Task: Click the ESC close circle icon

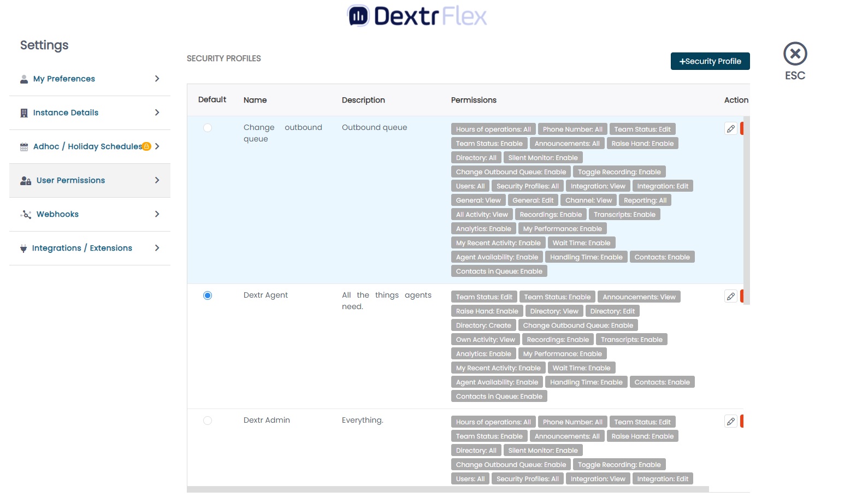Action: (x=795, y=54)
